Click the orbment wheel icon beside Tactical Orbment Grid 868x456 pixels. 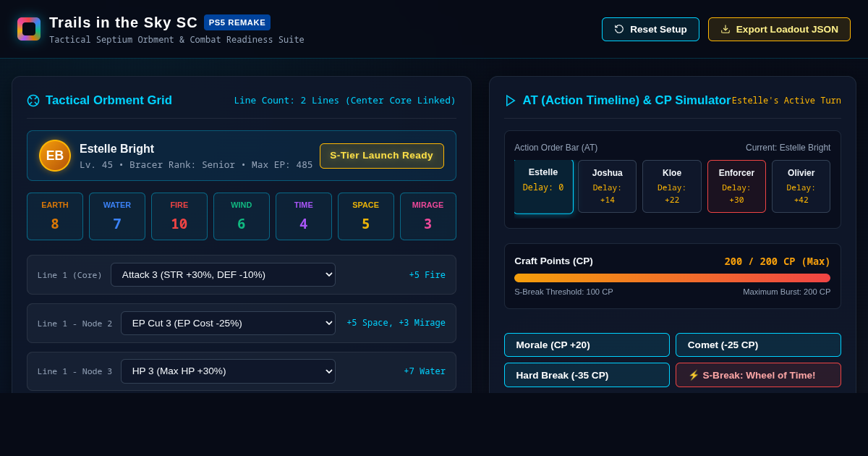[33, 101]
